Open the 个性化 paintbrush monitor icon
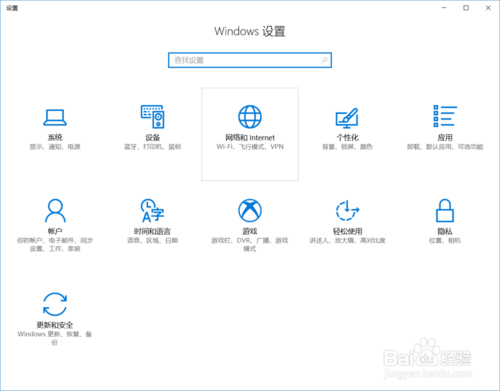500x391 pixels. click(x=347, y=118)
